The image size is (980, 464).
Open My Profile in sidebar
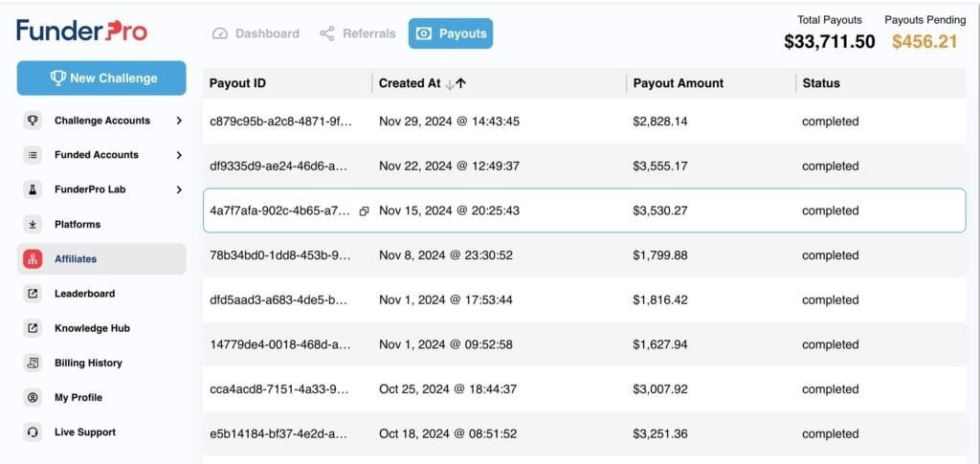coord(101,397)
